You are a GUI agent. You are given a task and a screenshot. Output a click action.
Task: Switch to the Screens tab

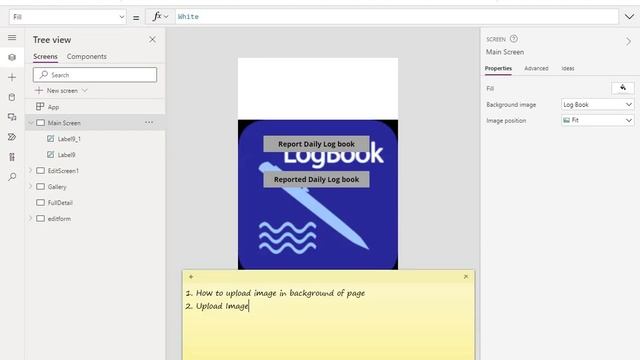tap(45, 56)
